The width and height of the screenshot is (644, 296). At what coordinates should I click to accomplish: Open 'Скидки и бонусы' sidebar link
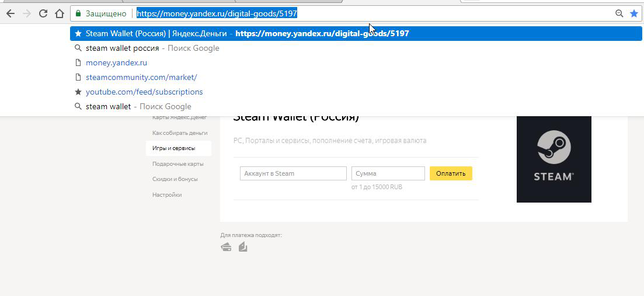click(175, 179)
